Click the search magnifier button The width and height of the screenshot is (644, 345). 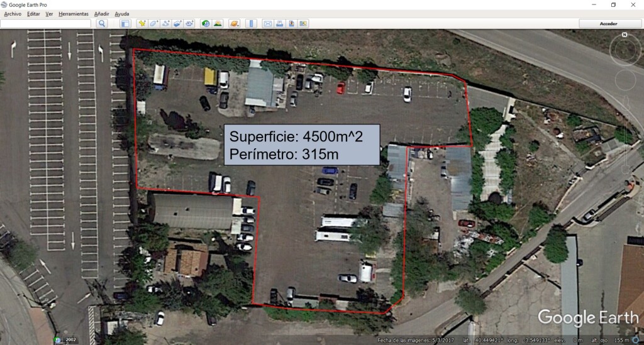[x=102, y=24]
